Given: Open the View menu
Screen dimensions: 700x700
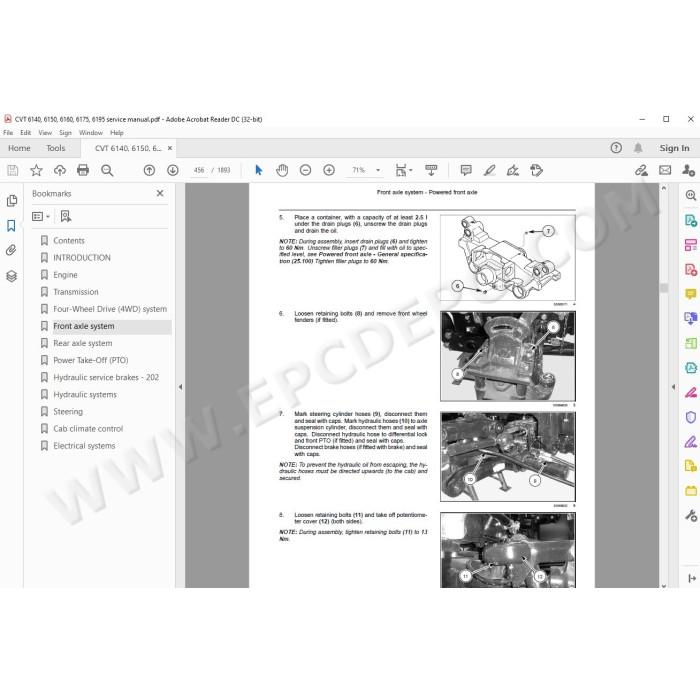Looking at the screenshot, I should point(45,133).
